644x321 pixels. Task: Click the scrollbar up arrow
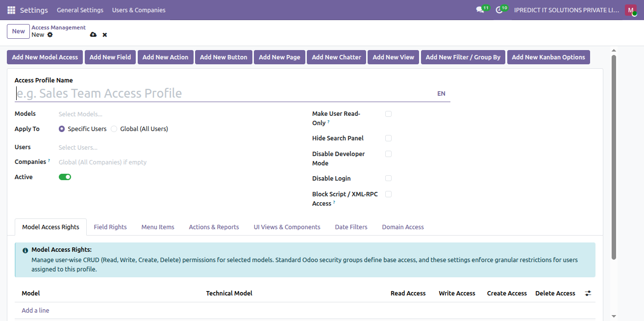[614, 50]
